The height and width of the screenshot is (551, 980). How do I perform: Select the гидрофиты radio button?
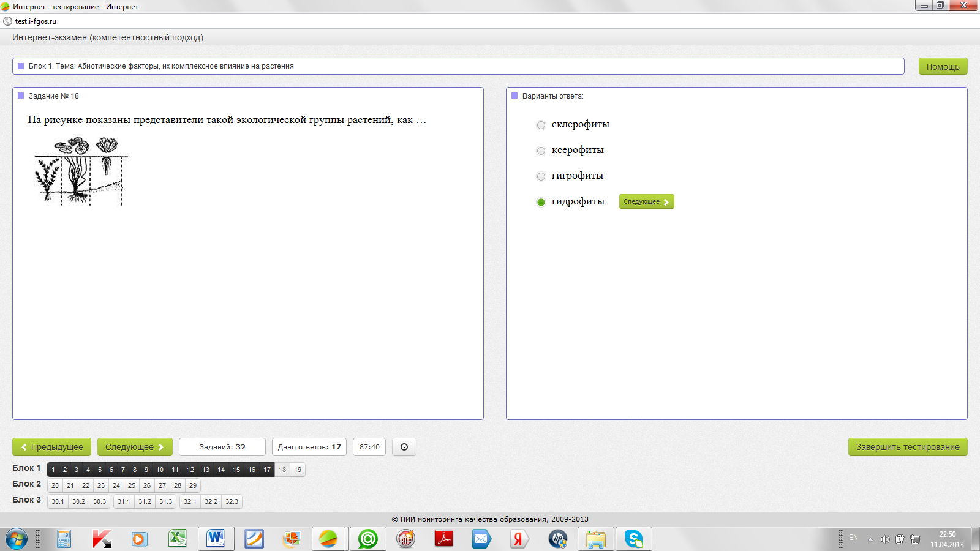point(541,202)
